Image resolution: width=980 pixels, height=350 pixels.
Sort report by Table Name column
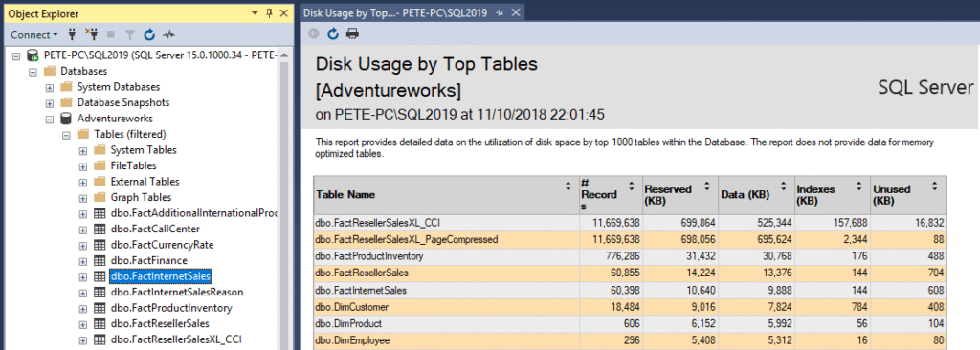tap(568, 186)
